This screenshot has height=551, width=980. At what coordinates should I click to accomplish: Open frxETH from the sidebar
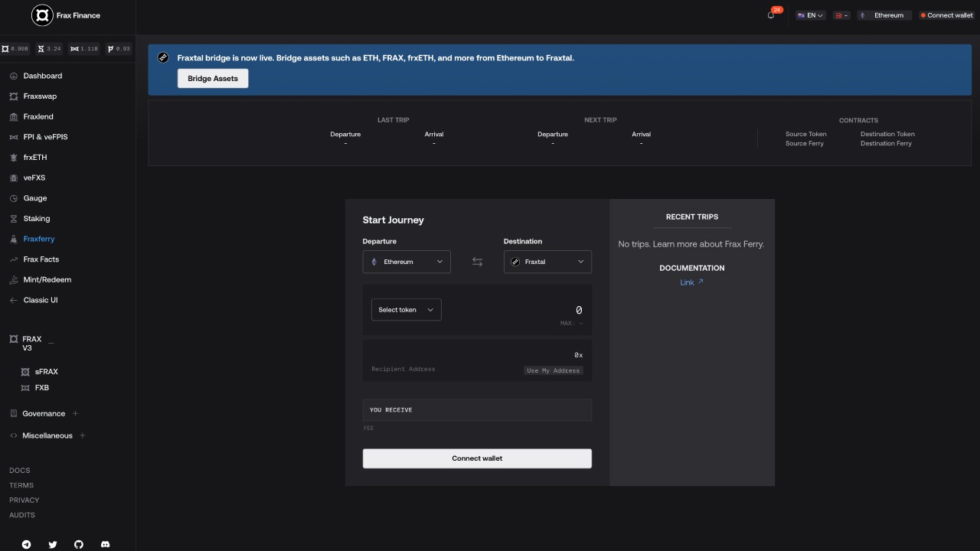(x=35, y=158)
